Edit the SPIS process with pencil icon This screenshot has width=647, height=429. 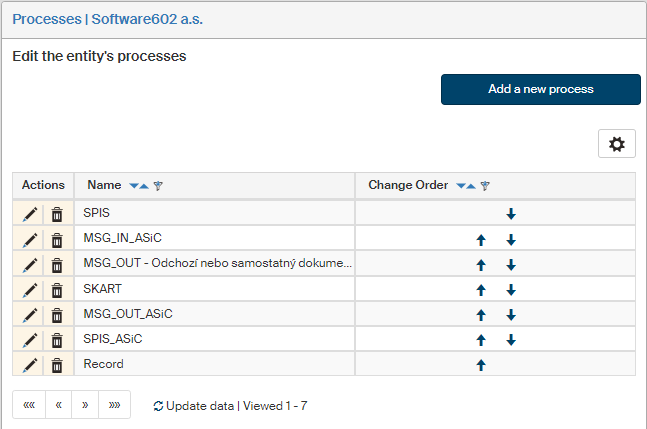[x=30, y=214]
